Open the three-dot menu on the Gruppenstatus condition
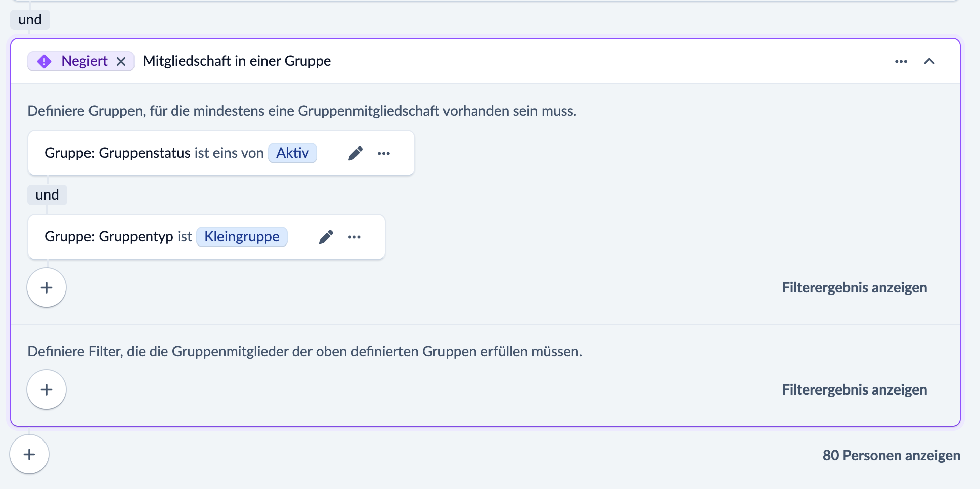Screen dimensions: 980x489 (x=384, y=153)
